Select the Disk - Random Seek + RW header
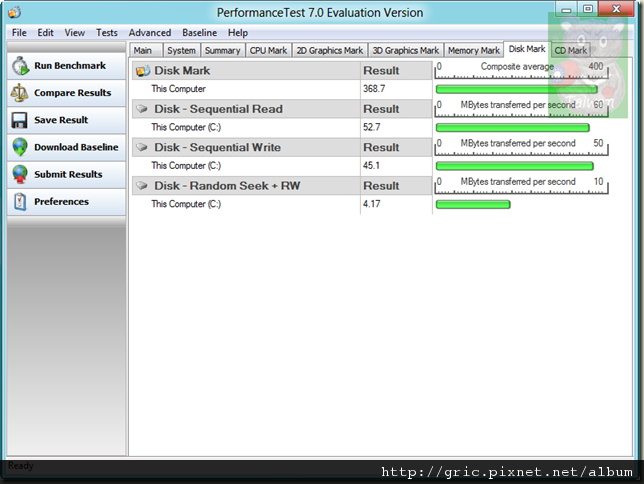 [x=227, y=185]
